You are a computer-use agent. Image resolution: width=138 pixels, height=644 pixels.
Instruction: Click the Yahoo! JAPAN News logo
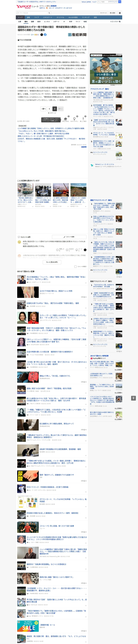point(27,7)
